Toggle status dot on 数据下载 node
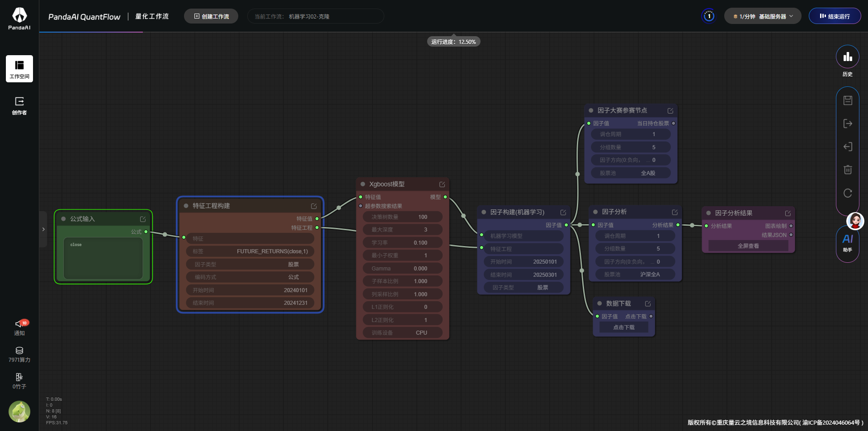The width and height of the screenshot is (868, 431). (599, 303)
